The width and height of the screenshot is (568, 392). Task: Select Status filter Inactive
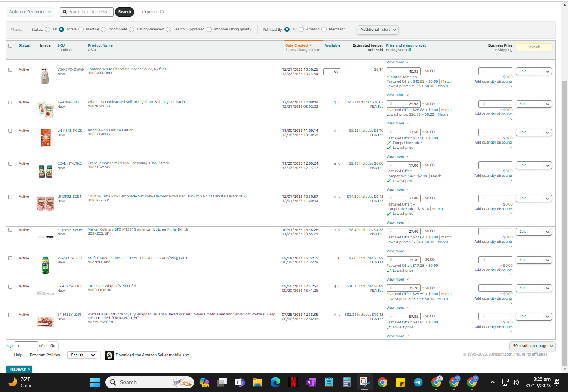(81, 29)
